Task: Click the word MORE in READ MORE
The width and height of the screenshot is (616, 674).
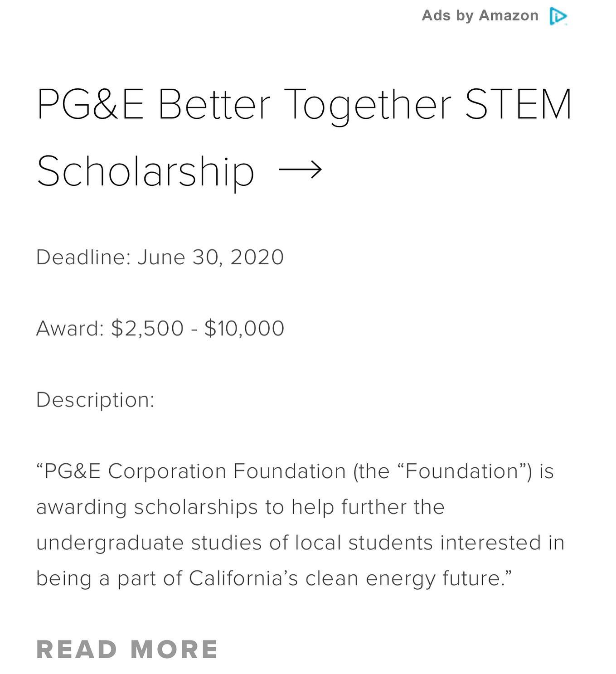Action: click(175, 650)
